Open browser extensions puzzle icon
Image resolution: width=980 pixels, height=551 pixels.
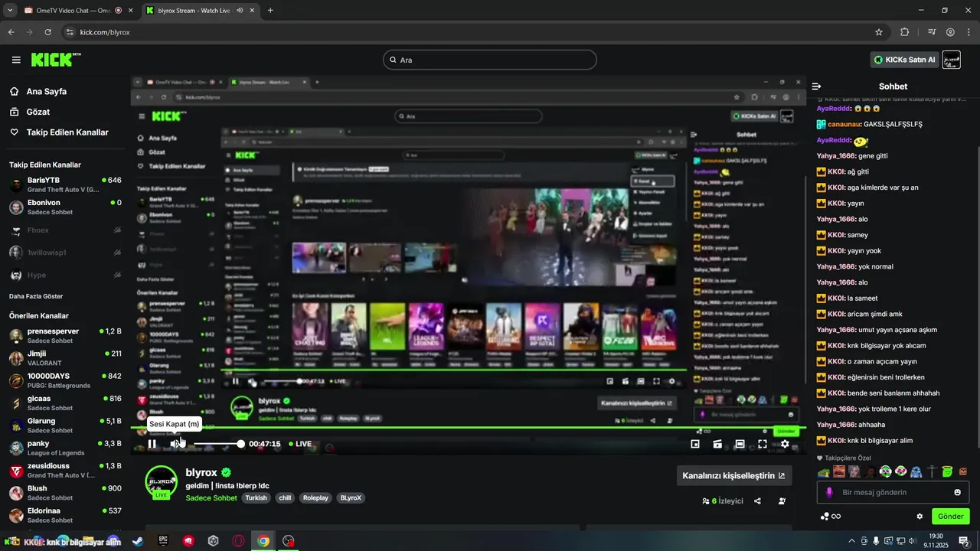click(x=905, y=32)
